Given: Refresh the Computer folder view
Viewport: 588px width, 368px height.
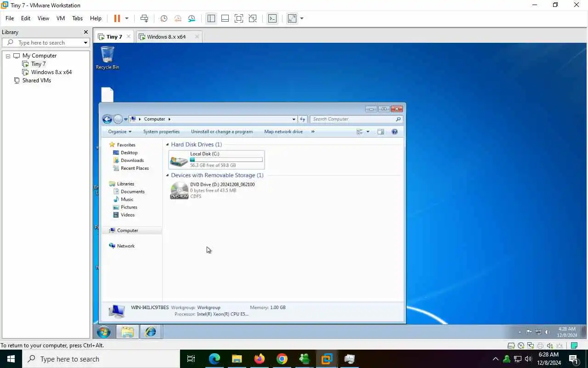Looking at the screenshot, I should tap(302, 119).
